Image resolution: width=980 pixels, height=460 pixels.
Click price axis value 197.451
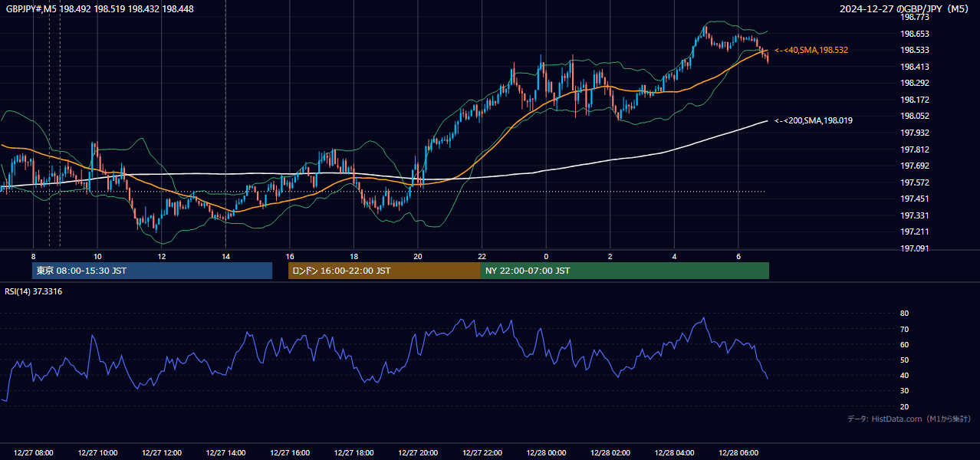[x=915, y=199]
